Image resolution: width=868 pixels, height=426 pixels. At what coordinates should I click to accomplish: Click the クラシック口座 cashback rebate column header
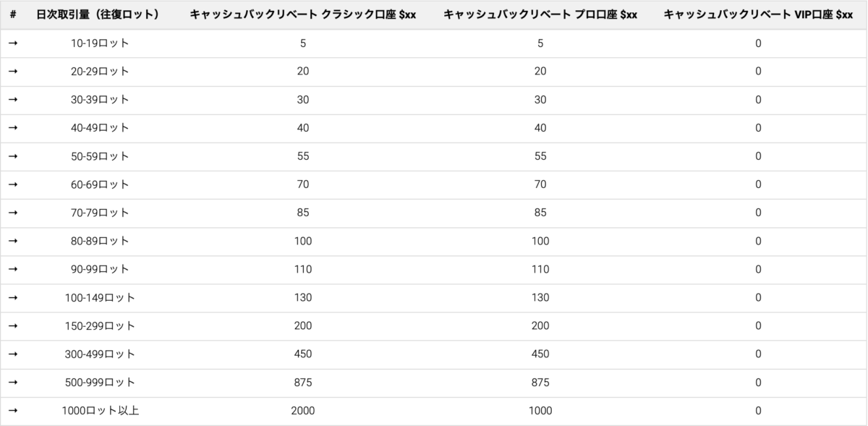pos(302,15)
